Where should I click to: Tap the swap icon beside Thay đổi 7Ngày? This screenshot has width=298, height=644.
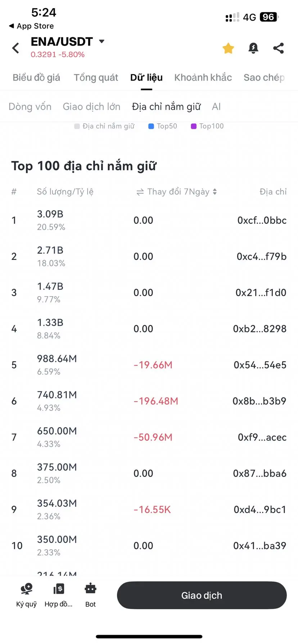pos(140,192)
